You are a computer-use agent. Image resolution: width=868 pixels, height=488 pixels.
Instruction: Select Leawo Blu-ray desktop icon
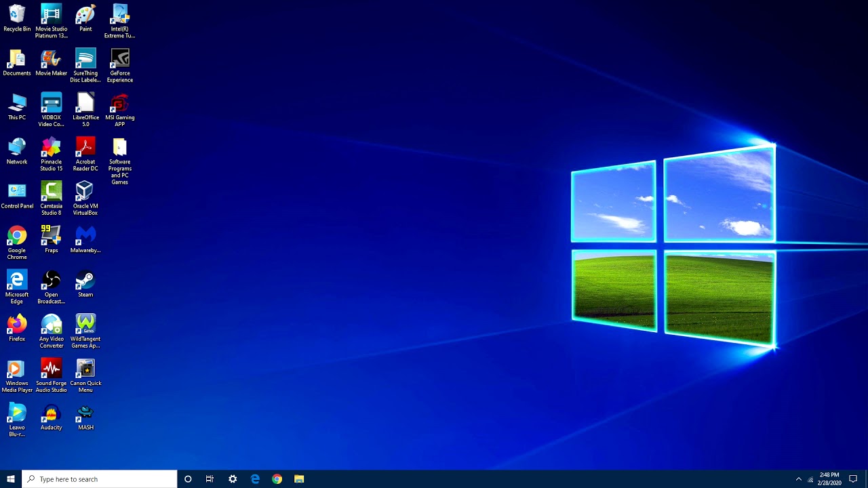pyautogui.click(x=17, y=420)
